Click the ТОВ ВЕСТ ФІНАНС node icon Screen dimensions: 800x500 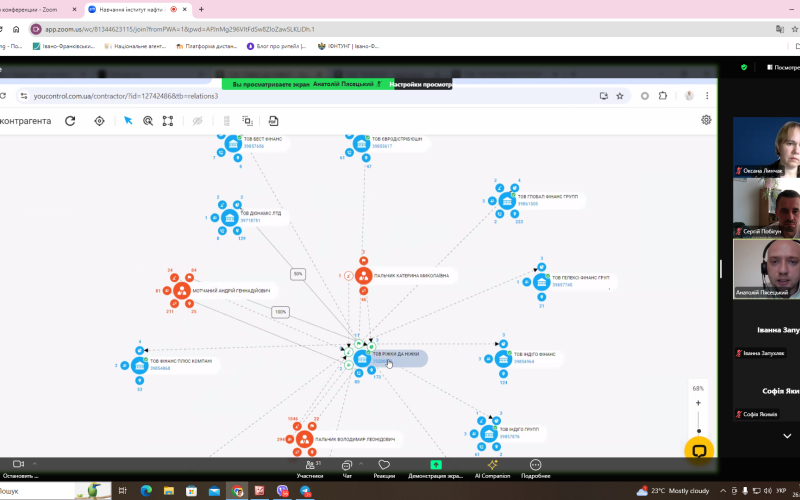click(x=233, y=143)
